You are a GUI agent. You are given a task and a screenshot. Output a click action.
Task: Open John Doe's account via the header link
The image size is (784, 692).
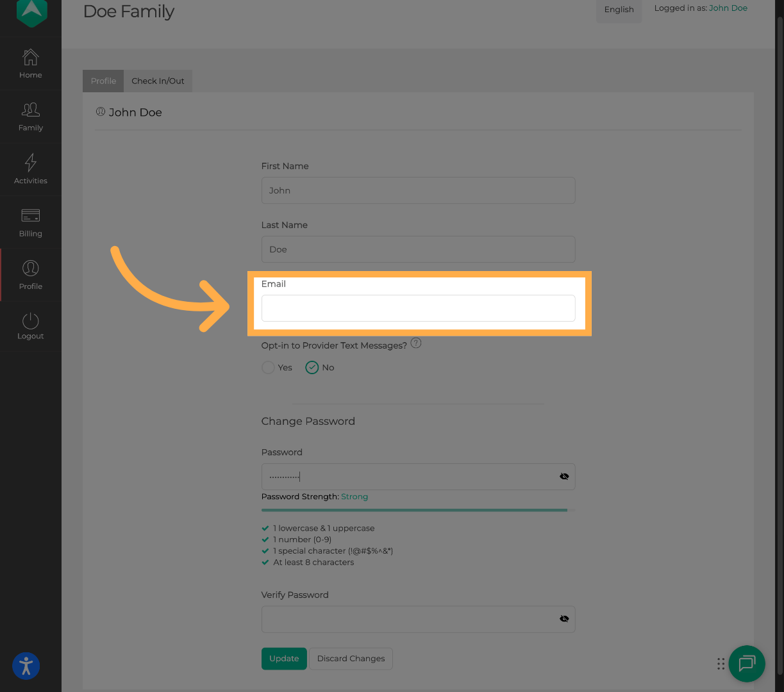(x=728, y=8)
